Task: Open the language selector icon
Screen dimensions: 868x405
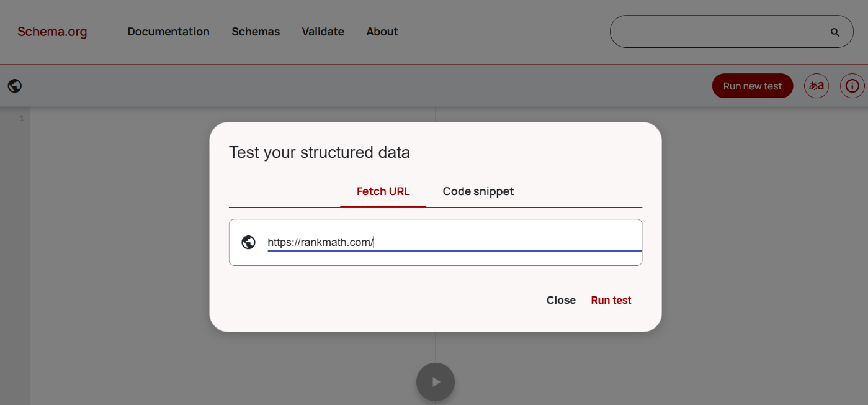Action: click(816, 86)
